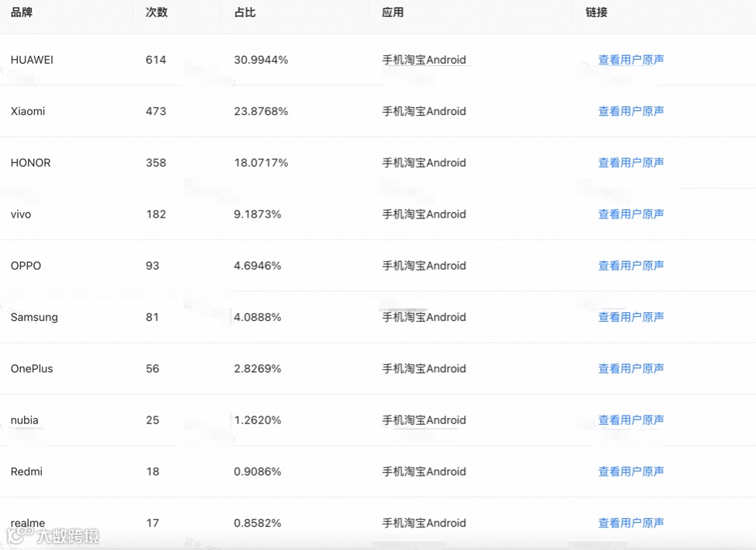756x550 pixels.
Task: Click the percentage 18.0717%
Action: pyautogui.click(x=261, y=163)
